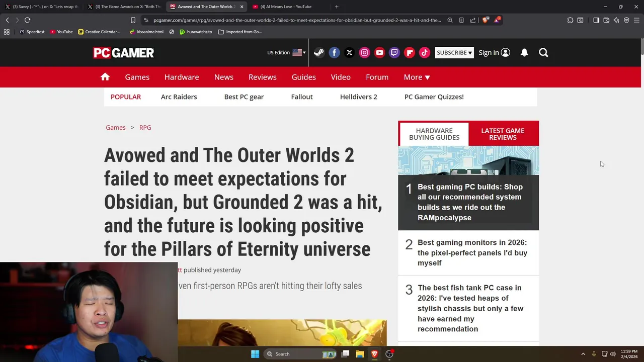Screen dimensions: 644x362
Task: Open the Guides navigation item
Action: click(x=304, y=77)
